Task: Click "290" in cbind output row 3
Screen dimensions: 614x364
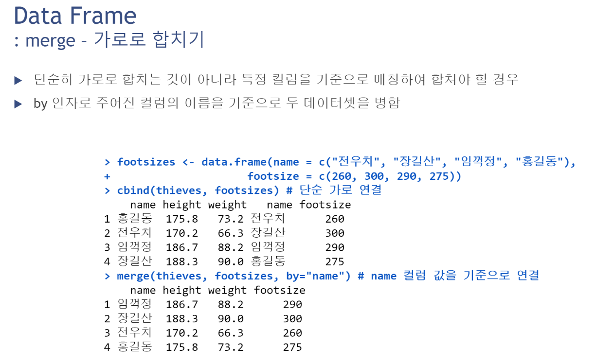Action: [x=335, y=247]
